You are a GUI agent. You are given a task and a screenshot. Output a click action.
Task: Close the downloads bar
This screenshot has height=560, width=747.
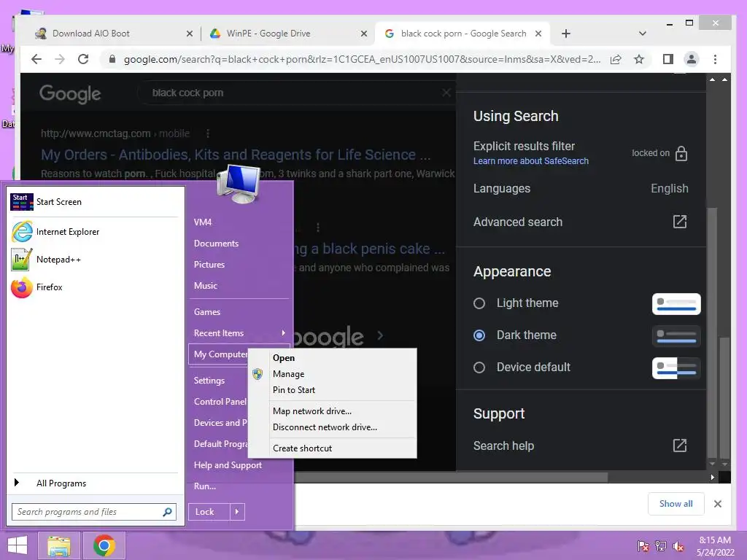click(x=718, y=504)
